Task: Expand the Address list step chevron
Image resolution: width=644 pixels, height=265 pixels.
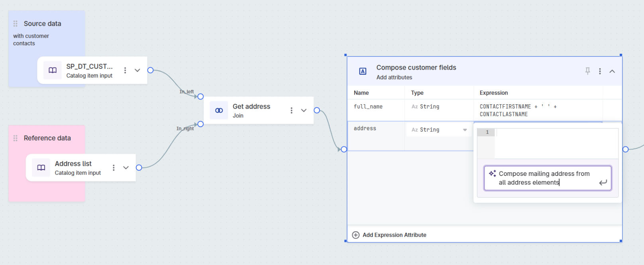Action: [x=126, y=168]
